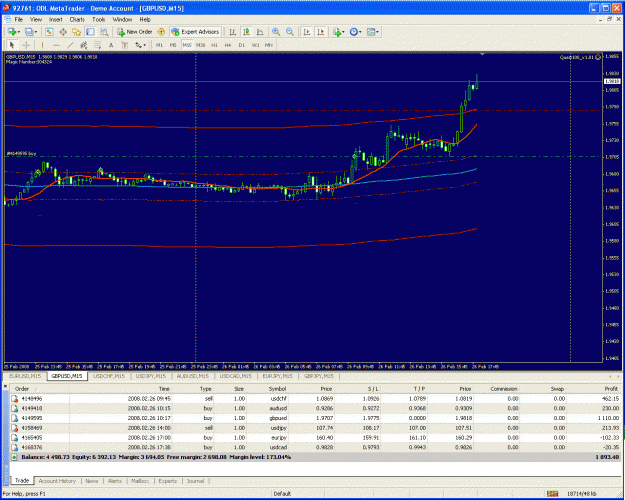
Task: Open the Tools menu
Action: 98,19
